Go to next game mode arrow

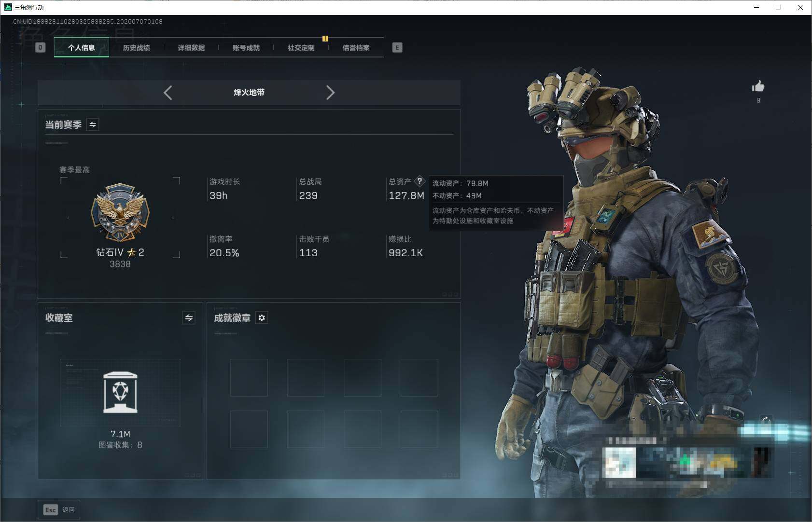click(x=330, y=93)
